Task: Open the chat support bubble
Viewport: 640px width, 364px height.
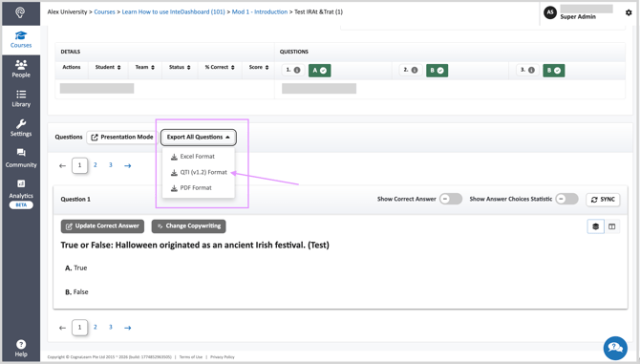Action: tap(615, 348)
